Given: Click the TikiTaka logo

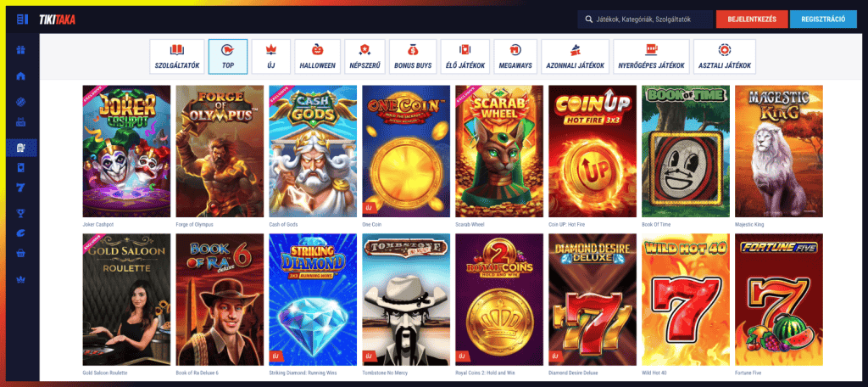Looking at the screenshot, I should 57,20.
